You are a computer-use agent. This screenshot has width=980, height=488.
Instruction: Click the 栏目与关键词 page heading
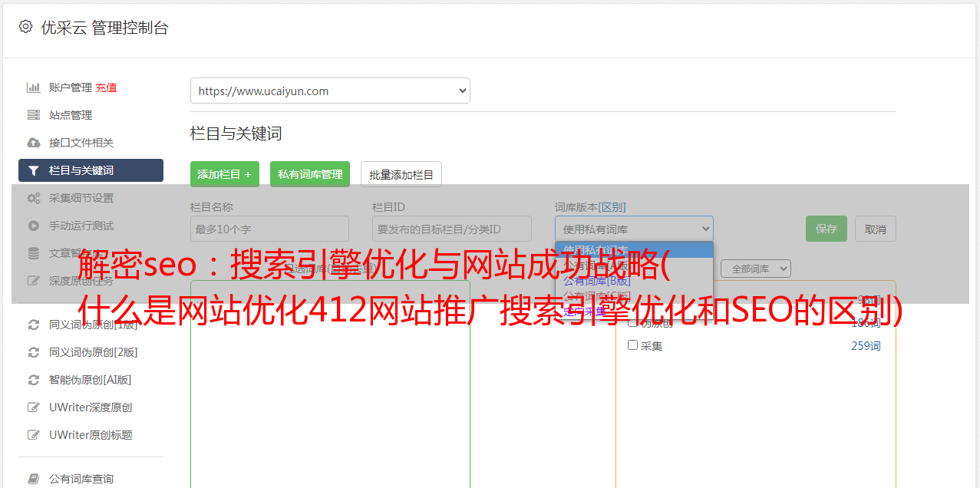point(236,134)
